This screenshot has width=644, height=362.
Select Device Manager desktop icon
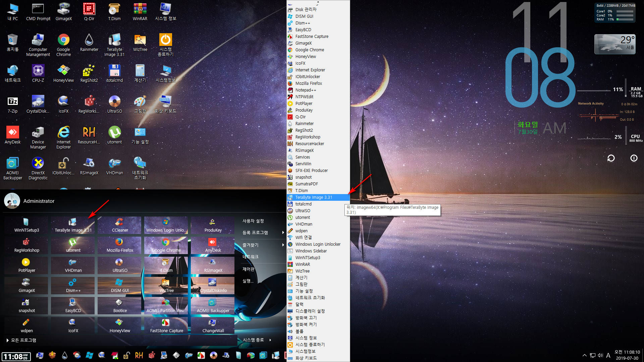[38, 138]
